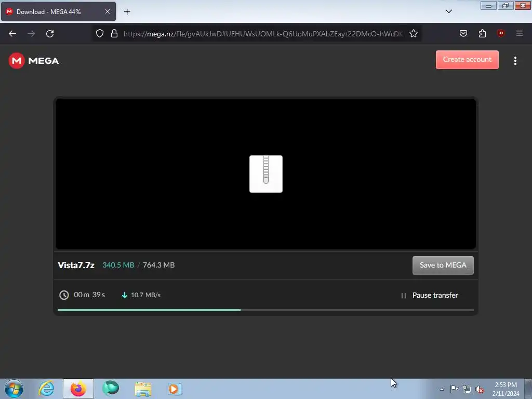Expand the list all tabs chevron

(x=448, y=11)
